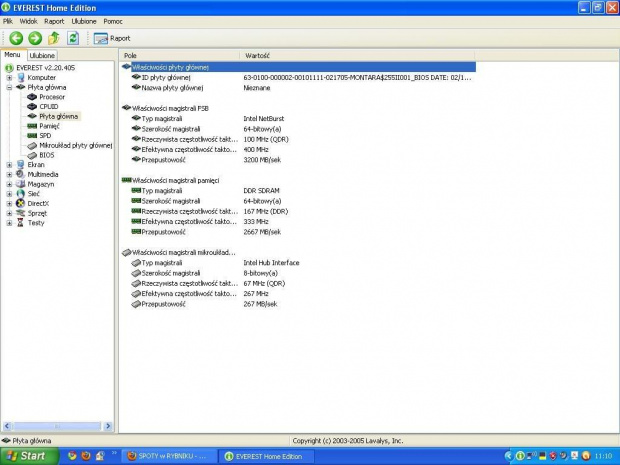620x465 pixels.
Task: Select the Nazwa płyty głównej row
Action: 299,88
